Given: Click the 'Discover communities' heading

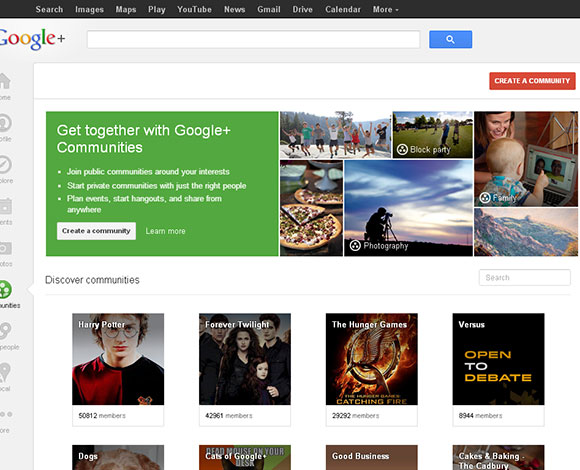Looking at the screenshot, I should (92, 280).
